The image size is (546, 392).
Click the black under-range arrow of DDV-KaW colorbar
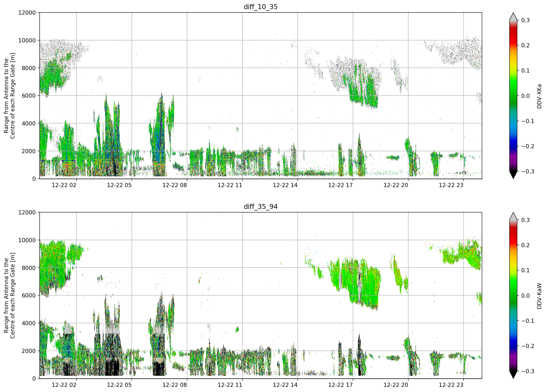[513, 375]
